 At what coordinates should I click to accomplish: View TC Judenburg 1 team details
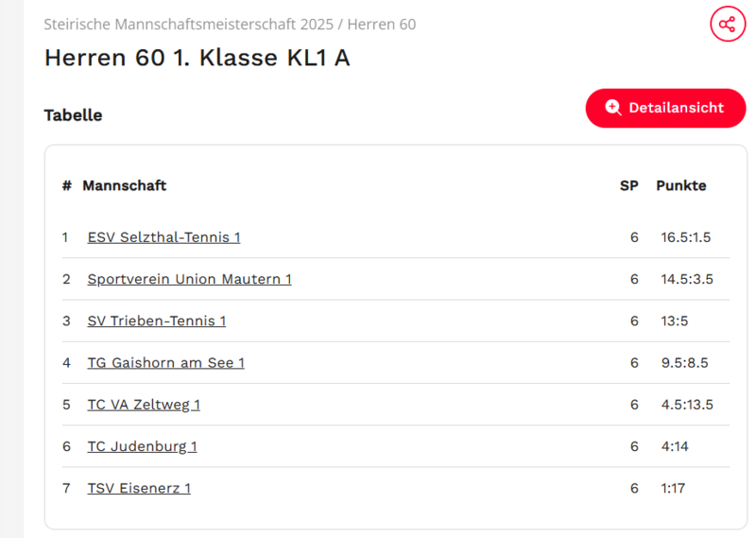pyautogui.click(x=142, y=446)
